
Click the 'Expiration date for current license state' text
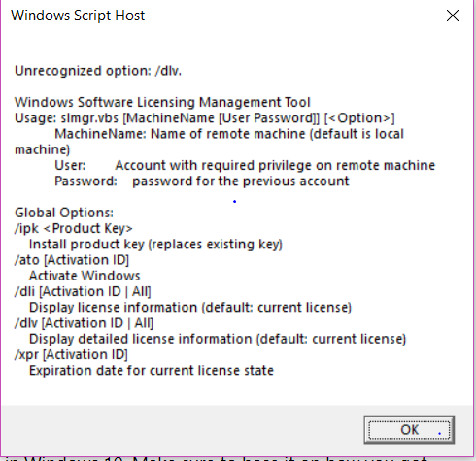(152, 371)
